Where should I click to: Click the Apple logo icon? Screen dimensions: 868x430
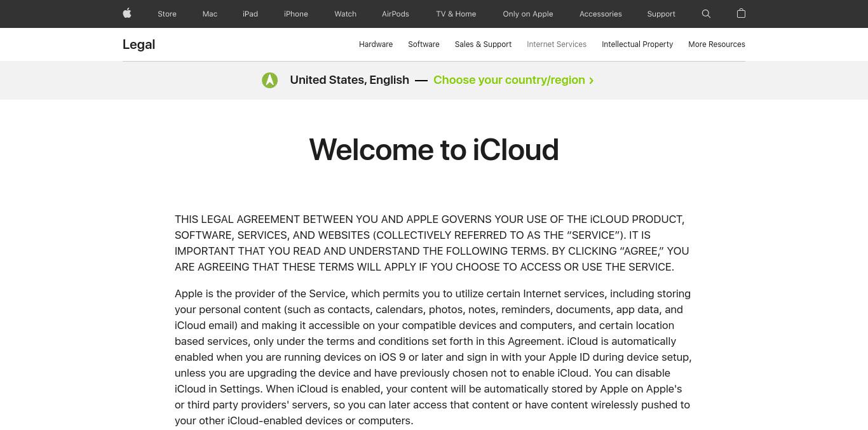click(x=127, y=13)
